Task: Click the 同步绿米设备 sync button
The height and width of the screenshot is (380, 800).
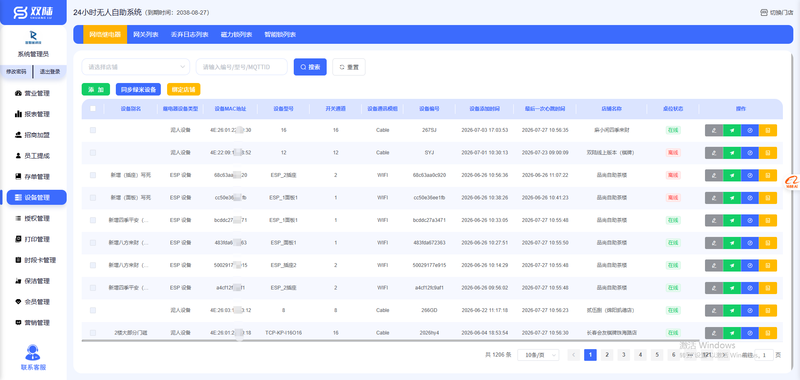Action: click(x=138, y=89)
